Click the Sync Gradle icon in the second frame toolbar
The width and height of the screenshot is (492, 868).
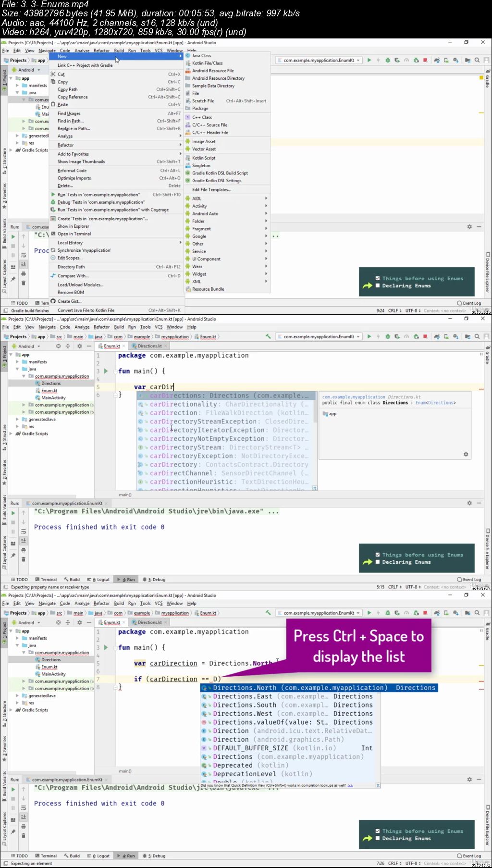(437, 336)
